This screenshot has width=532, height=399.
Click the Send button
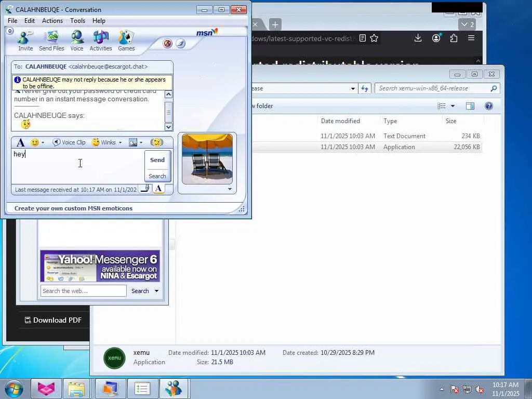[x=157, y=160]
